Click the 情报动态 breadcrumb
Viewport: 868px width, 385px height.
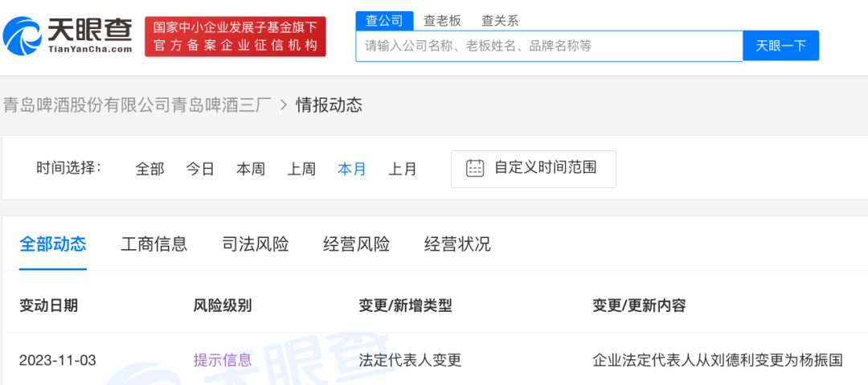pyautogui.click(x=329, y=105)
